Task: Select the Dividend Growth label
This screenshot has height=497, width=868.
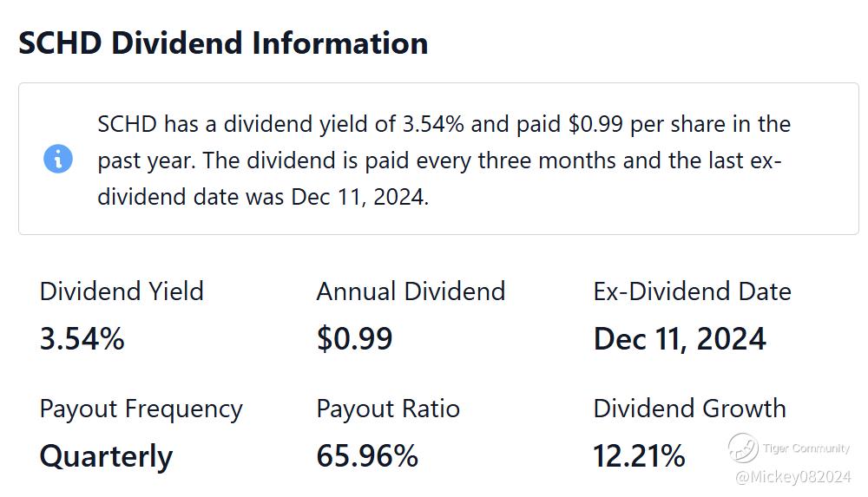Action: point(690,409)
